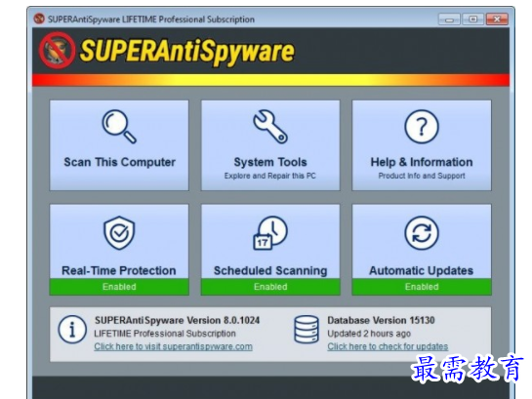Screen dimensions: 532x399
Task: Toggle Automatic Updates Enabled status bar
Action: pyautogui.click(x=422, y=287)
